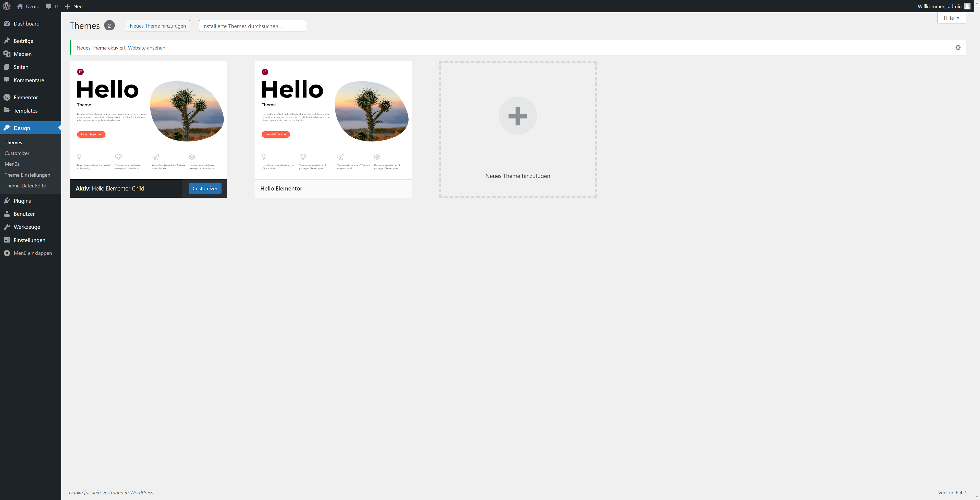Screen dimensions: 980x500
Task: Open the Willkommen, admin account menu
Action: tap(939, 6)
